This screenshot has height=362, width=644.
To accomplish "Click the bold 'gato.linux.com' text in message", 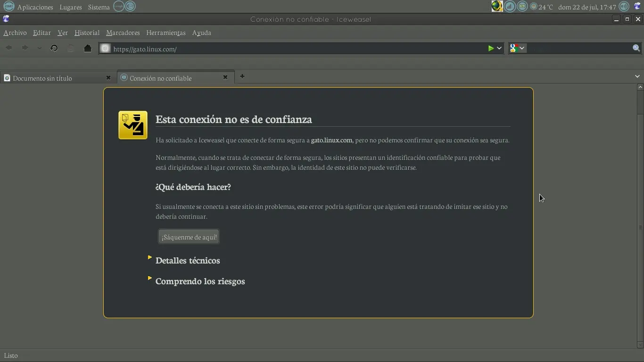I will pos(331,140).
